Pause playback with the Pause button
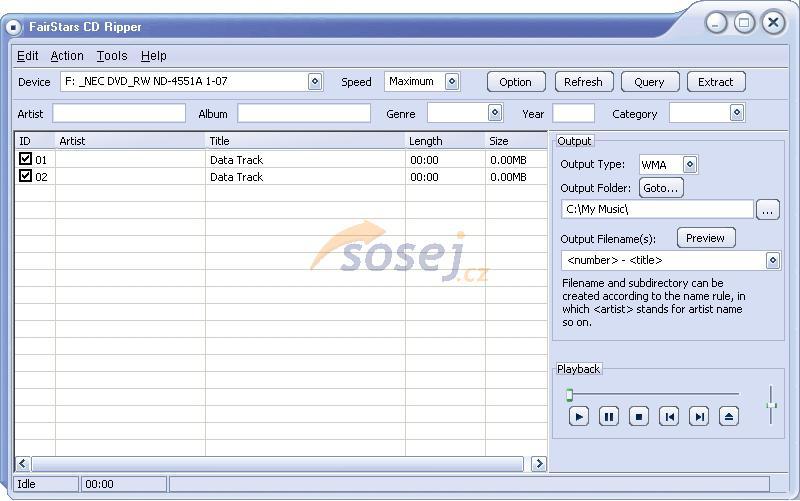 coord(609,417)
